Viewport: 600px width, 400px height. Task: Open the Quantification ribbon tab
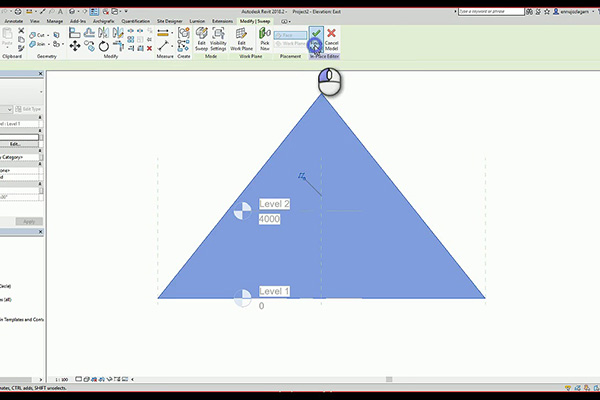coord(135,21)
